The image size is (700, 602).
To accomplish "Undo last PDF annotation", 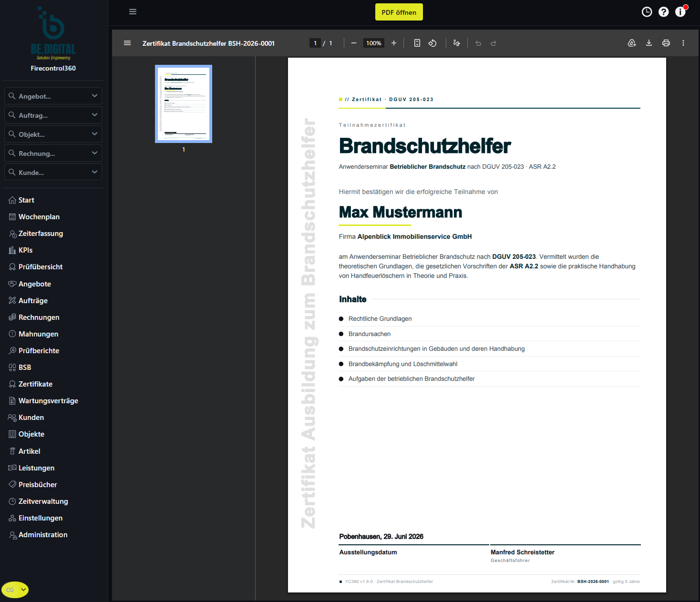I will [x=478, y=43].
